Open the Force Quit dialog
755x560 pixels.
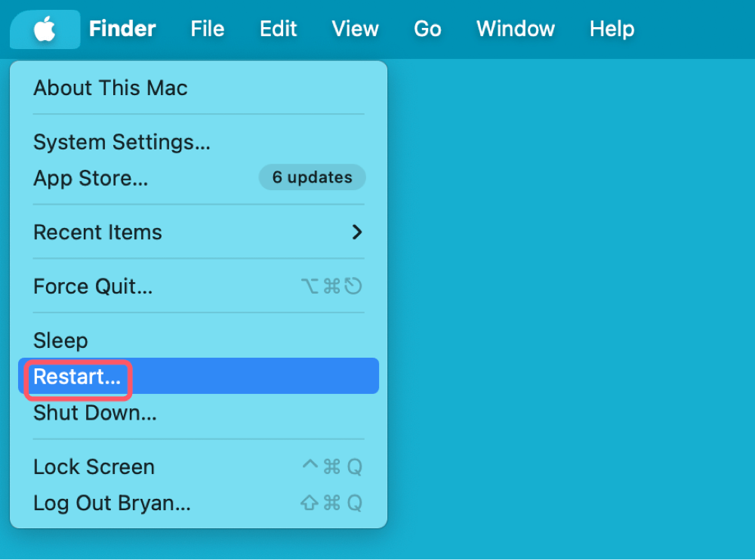91,286
